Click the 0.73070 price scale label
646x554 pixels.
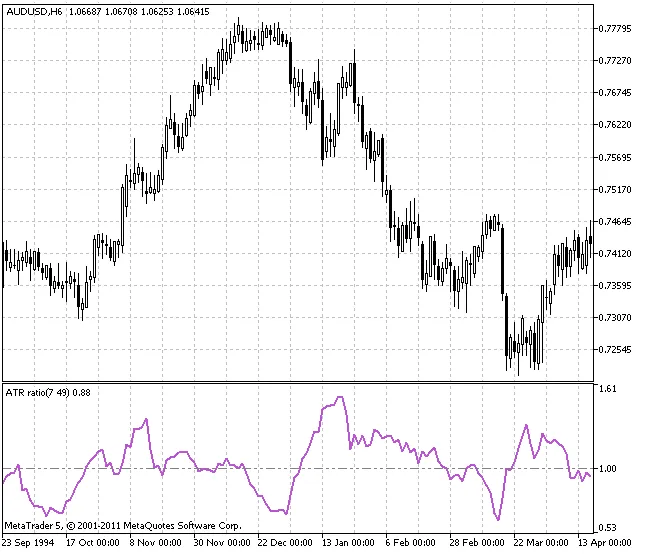pos(615,317)
